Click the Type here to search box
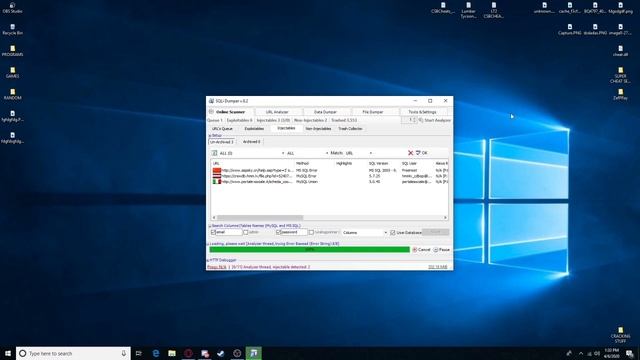This screenshot has width=640, height=360. 73,353
